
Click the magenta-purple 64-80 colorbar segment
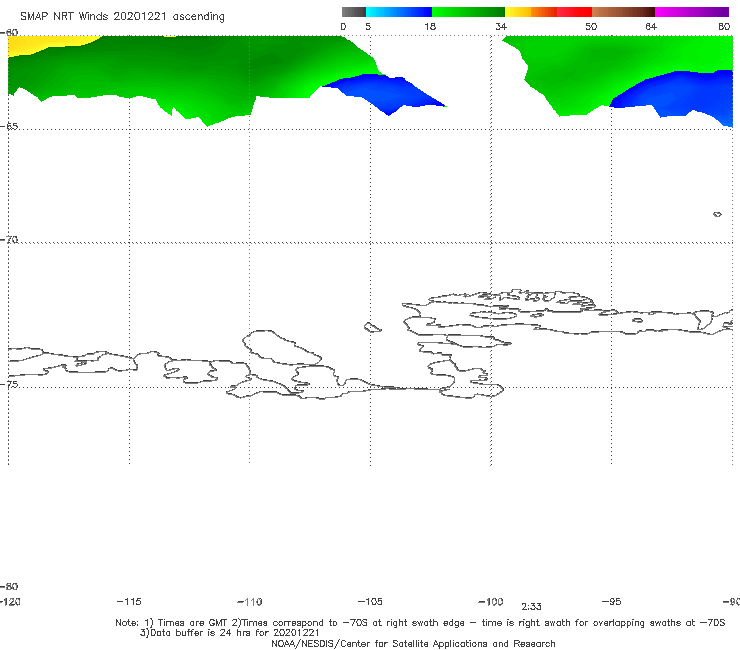pyautogui.click(x=692, y=12)
